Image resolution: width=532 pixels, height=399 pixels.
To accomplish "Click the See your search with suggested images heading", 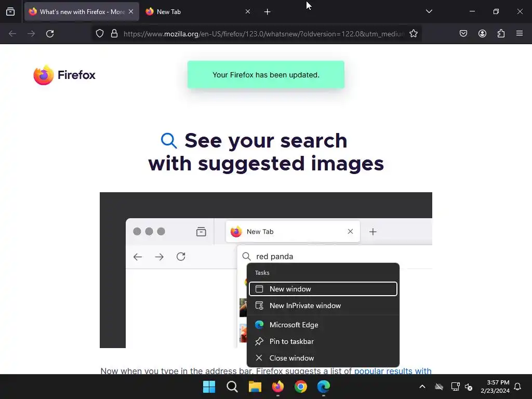I will [265, 152].
